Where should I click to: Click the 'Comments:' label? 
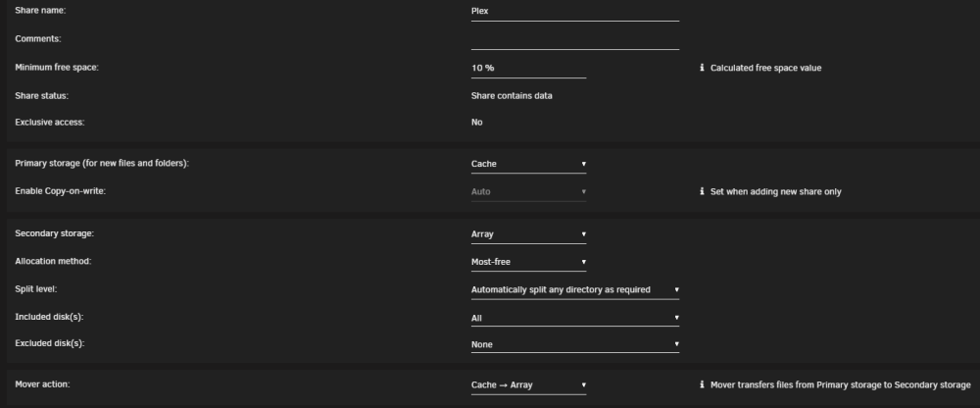38,39
